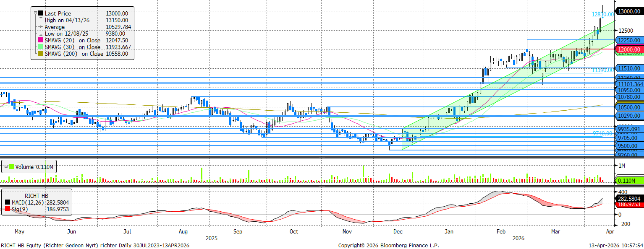Click the Average line marker icon
Image resolution: width=644 pixels, height=249 pixels.
(41, 27)
